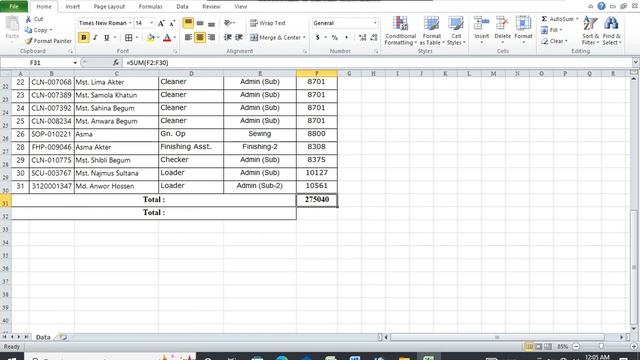Apply Percent Style

coord(335,38)
